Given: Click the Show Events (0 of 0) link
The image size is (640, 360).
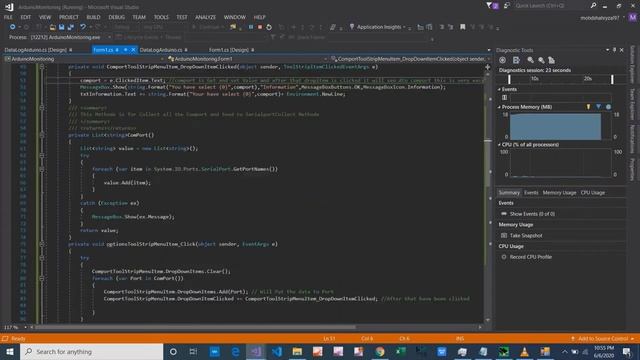Looking at the screenshot, I should pos(532,214).
